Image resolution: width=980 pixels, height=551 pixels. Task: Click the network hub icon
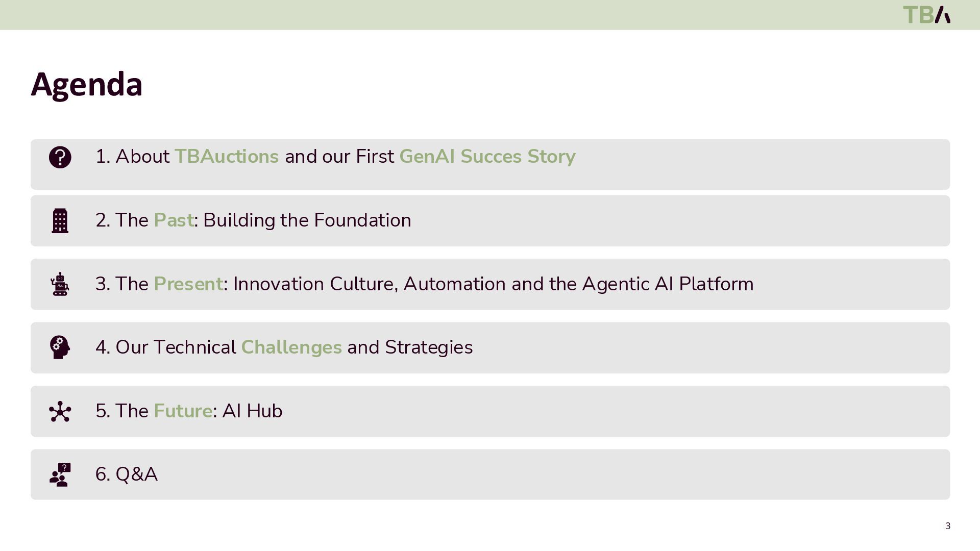pos(60,411)
